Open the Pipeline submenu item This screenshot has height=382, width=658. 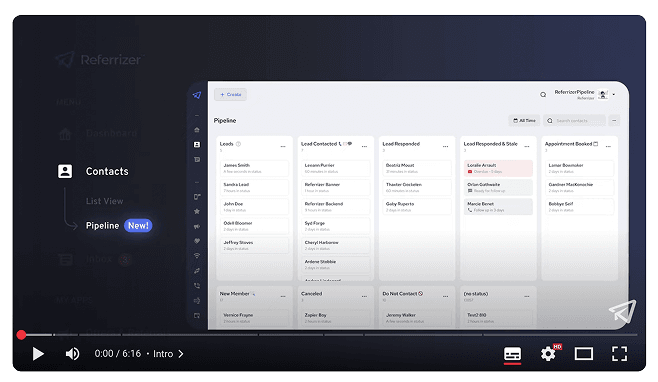tap(102, 225)
